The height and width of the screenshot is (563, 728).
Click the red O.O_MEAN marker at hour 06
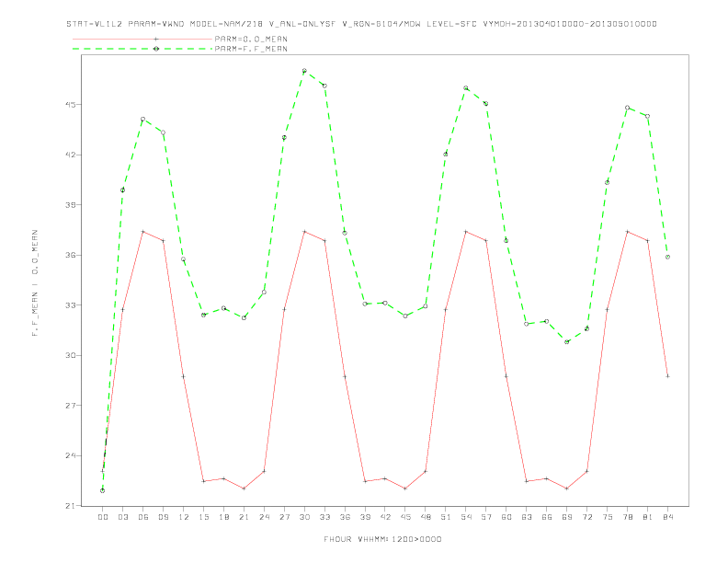tap(143, 231)
